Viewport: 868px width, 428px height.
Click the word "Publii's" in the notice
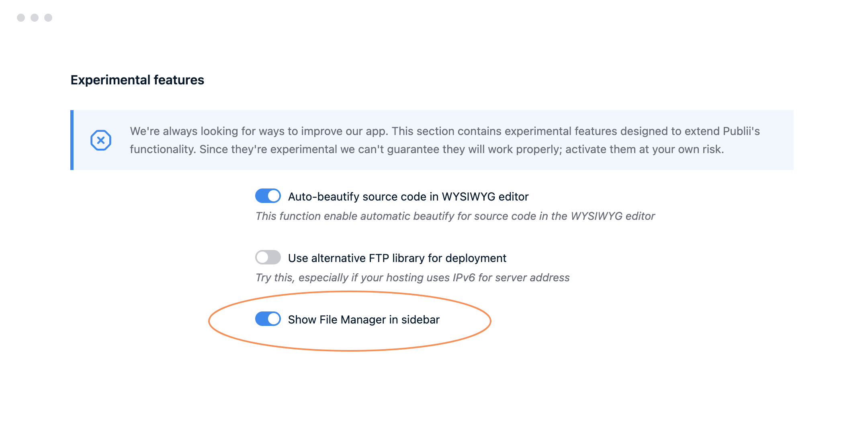click(741, 131)
